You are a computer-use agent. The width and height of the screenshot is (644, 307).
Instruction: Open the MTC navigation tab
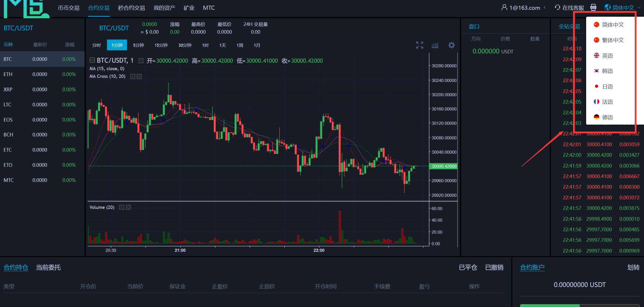pos(209,8)
